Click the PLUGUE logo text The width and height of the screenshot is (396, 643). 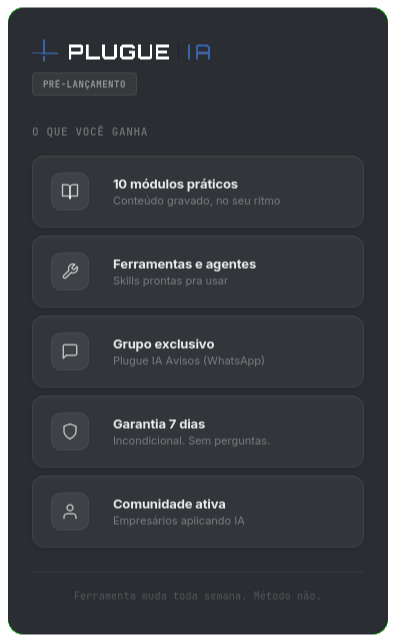click(x=119, y=52)
